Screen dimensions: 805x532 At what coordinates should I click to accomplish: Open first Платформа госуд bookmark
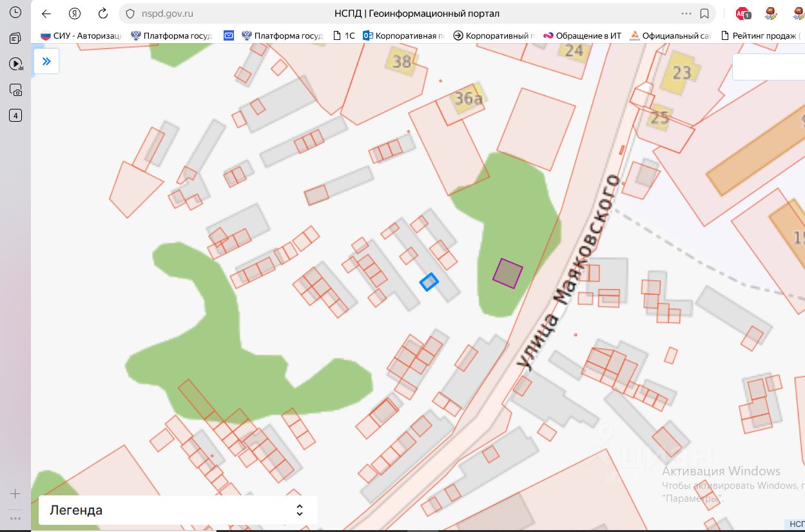171,36
